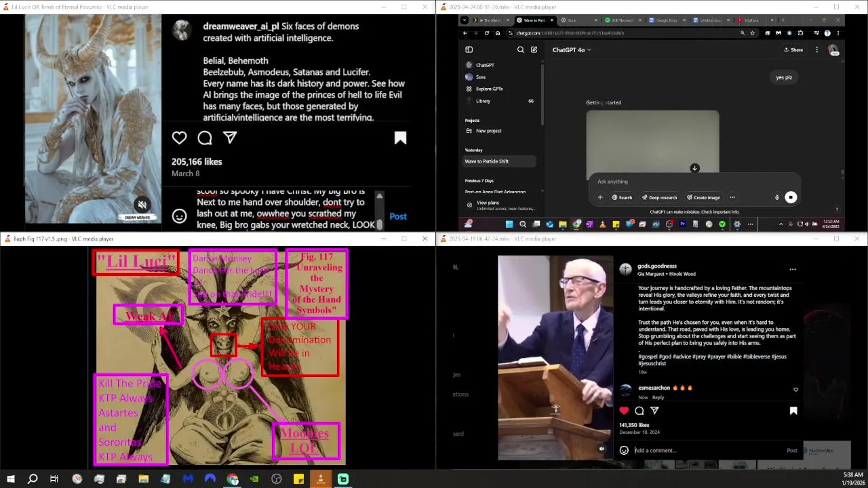Toggle Create image in ChatGPT composer
This screenshot has width=868, height=488.
coord(703,197)
